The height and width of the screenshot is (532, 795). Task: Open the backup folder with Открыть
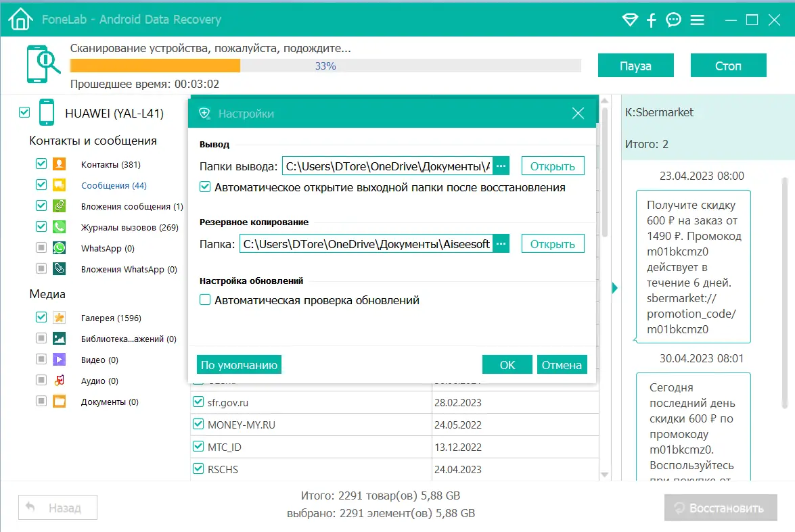[553, 244]
